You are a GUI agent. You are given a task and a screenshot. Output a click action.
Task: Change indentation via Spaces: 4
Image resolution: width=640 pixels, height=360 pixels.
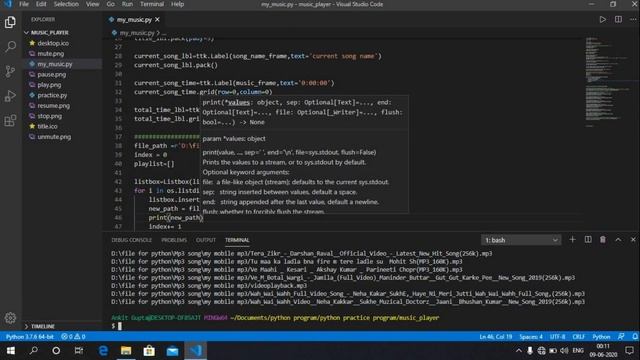[531, 337]
